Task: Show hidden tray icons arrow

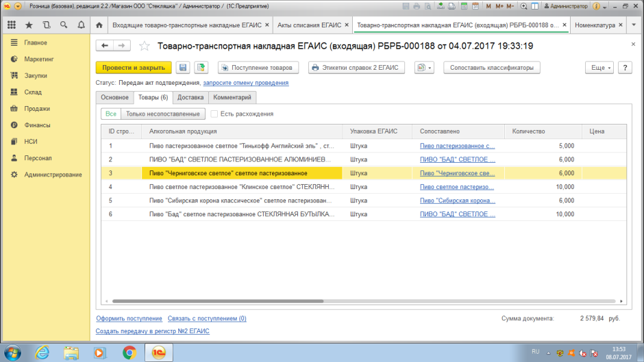Action: pyautogui.click(x=548, y=353)
